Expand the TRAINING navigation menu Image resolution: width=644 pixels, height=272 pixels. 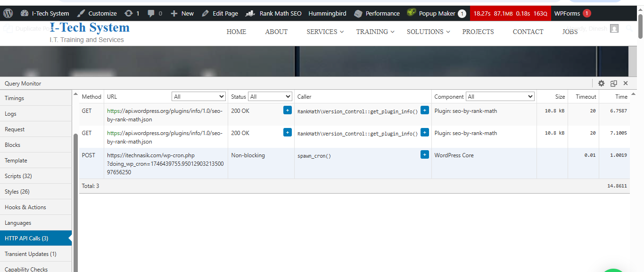376,32
